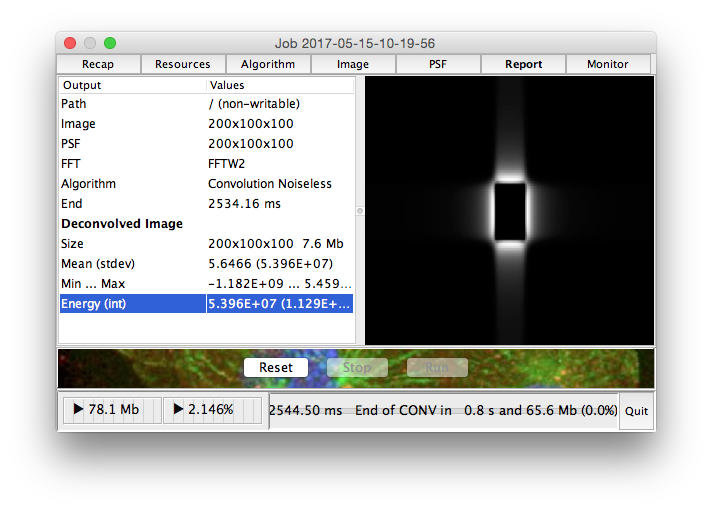Switch to the Resources tab

183,64
